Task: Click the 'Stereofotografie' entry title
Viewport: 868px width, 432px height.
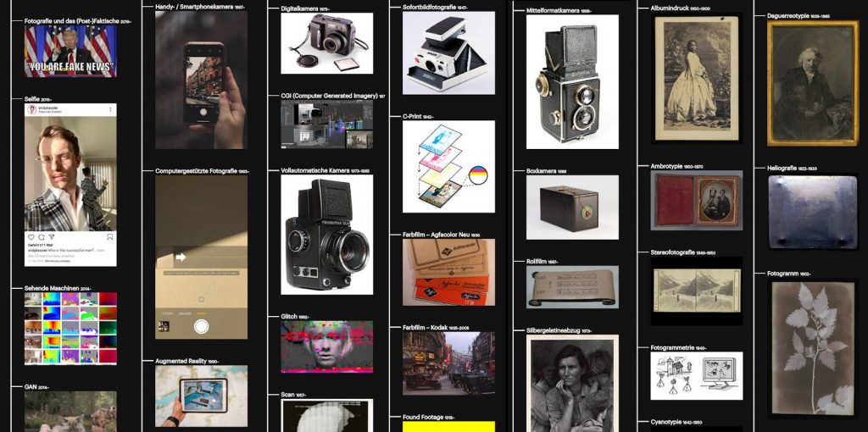Action: tap(677, 252)
